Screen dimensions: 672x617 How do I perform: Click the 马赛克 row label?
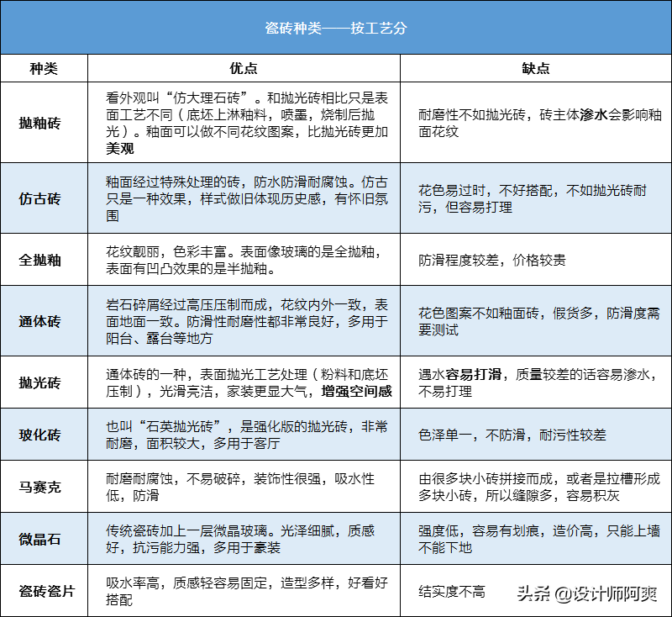coord(39,487)
